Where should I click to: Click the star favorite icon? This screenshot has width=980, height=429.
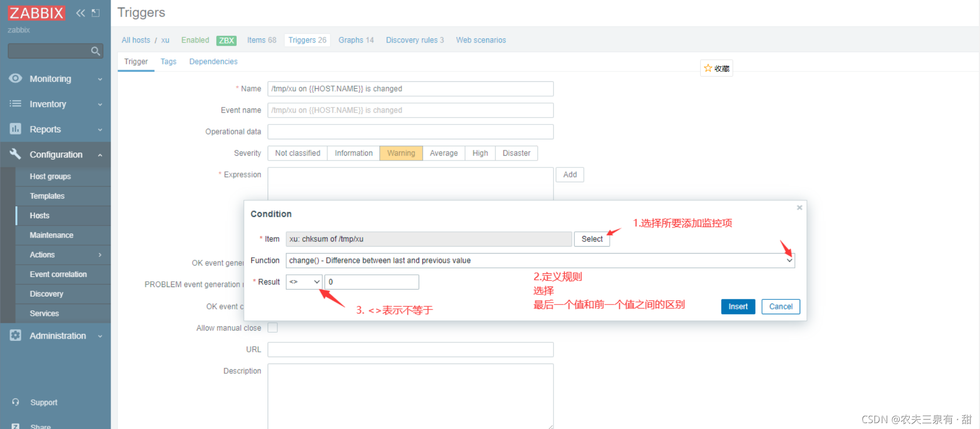[x=708, y=68]
